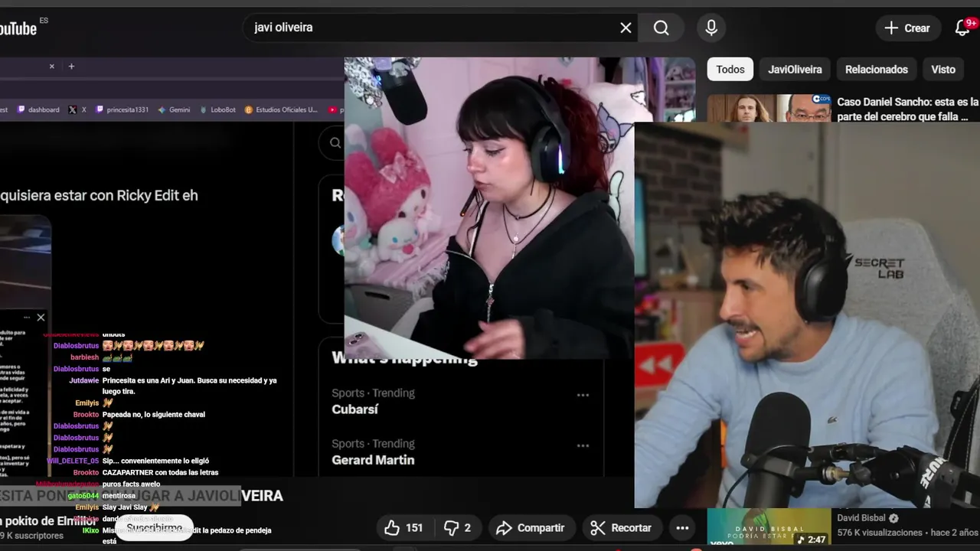980x551 pixels.
Task: Open the Cubarsí trending topic
Action: (x=355, y=409)
